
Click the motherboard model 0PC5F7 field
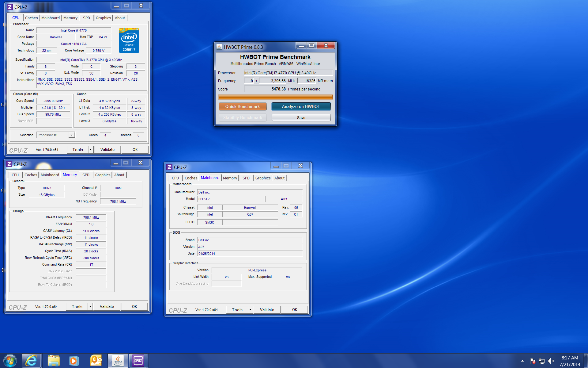click(231, 199)
